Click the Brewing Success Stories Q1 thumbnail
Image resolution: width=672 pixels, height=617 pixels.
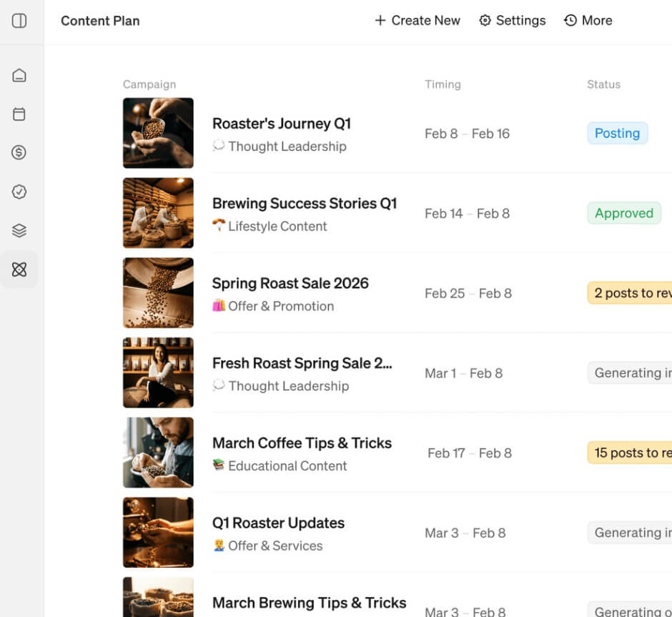click(x=158, y=213)
